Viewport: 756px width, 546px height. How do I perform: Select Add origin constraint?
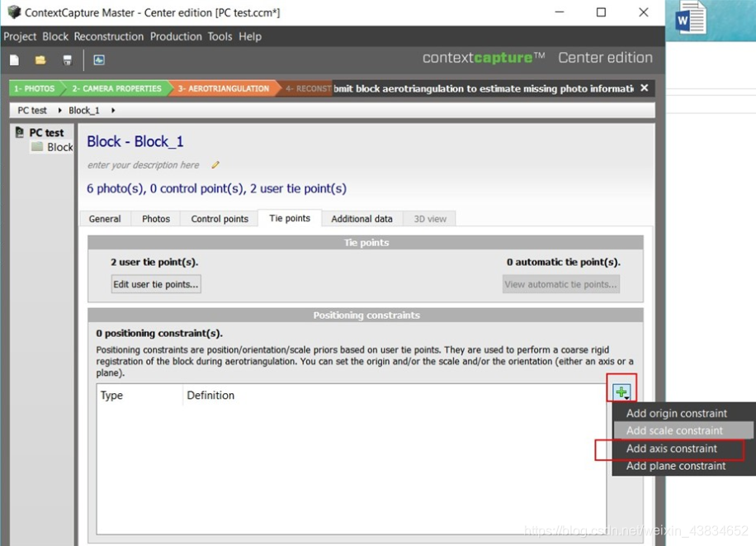coord(676,413)
